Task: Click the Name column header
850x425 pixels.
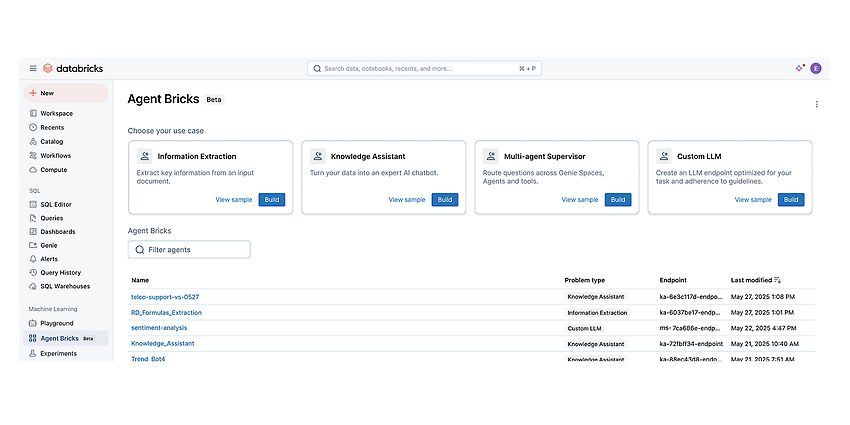Action: (x=140, y=280)
